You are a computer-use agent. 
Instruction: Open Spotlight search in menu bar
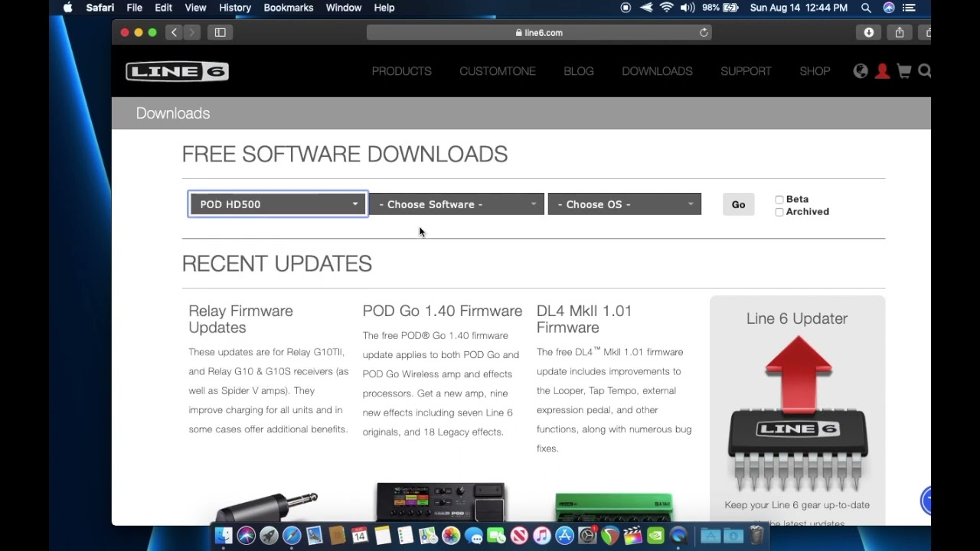click(x=866, y=8)
